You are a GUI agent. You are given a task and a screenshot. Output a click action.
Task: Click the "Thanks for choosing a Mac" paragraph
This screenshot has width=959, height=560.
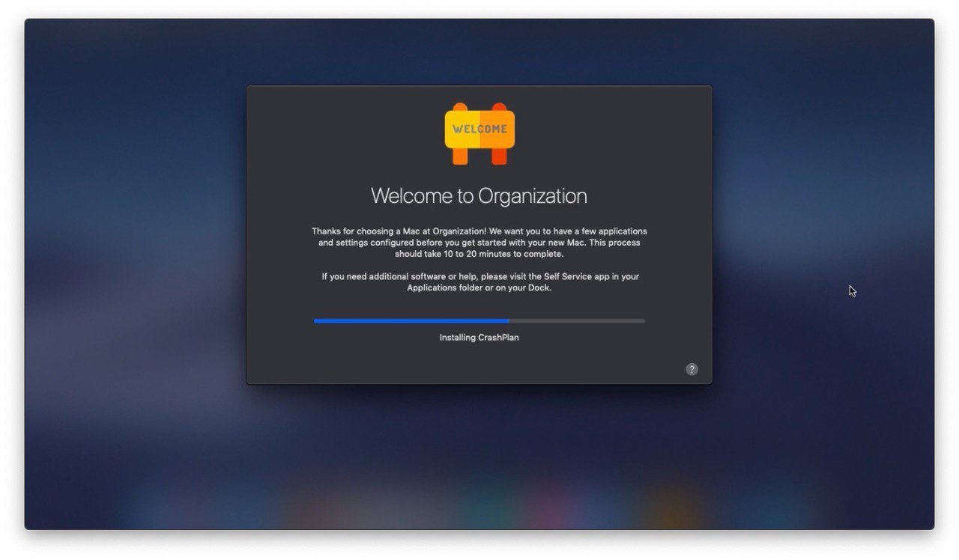[x=479, y=243]
